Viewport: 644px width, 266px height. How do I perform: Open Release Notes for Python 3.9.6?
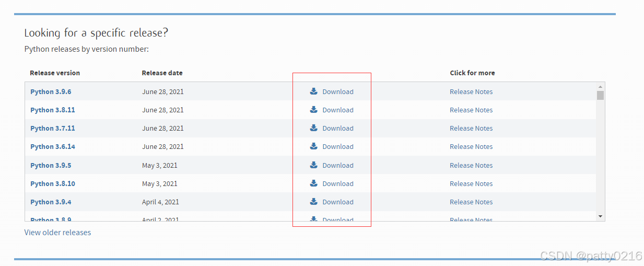point(471,91)
